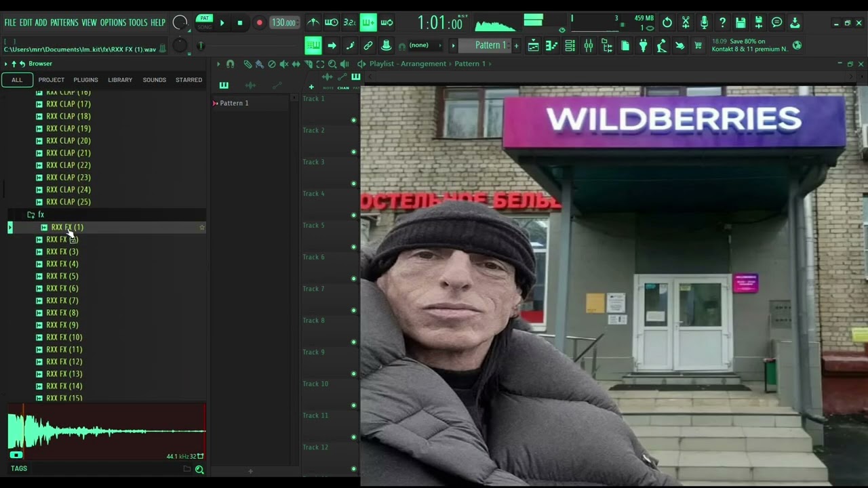Mute Track 1 with its green LED
868x488 pixels.
click(353, 120)
